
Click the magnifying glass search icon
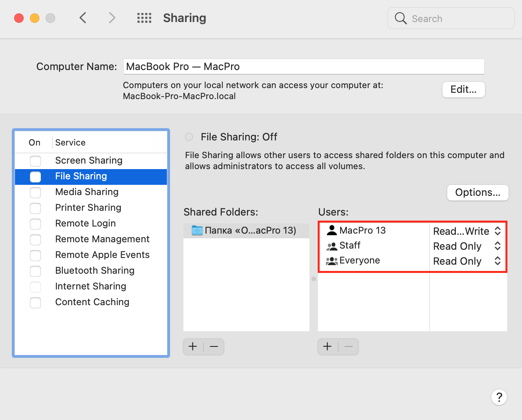tap(400, 18)
